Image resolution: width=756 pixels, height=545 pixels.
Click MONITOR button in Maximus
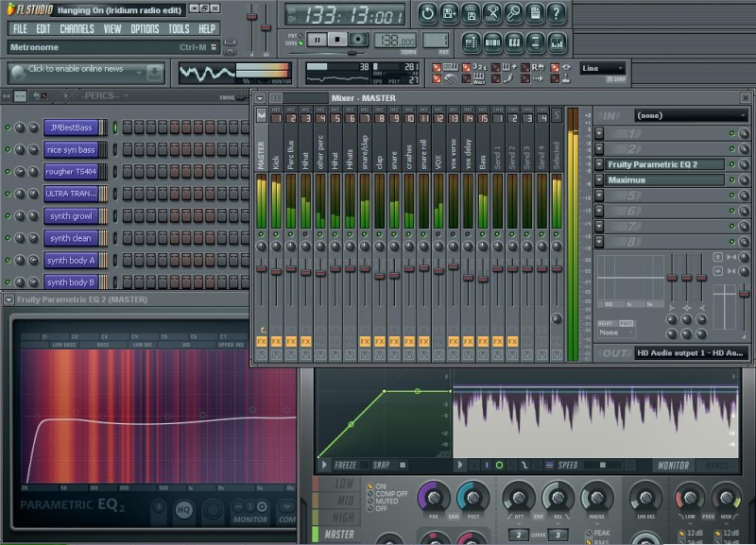[674, 465]
